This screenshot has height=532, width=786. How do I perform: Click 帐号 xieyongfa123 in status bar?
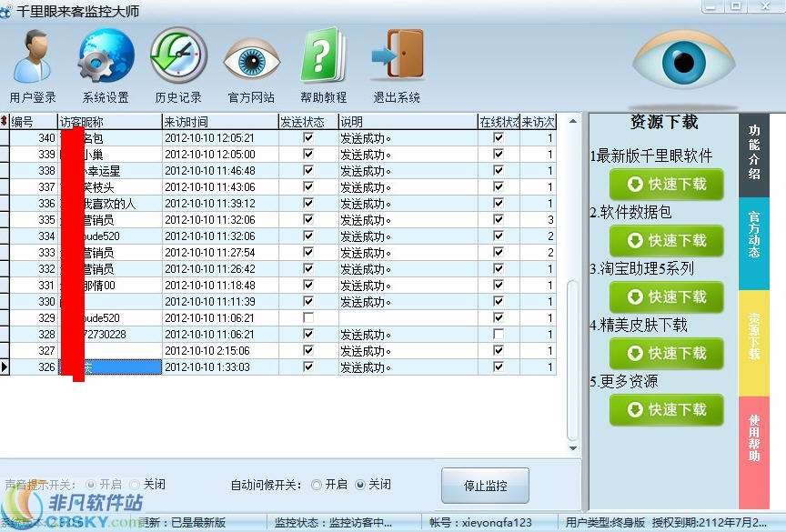click(480, 523)
